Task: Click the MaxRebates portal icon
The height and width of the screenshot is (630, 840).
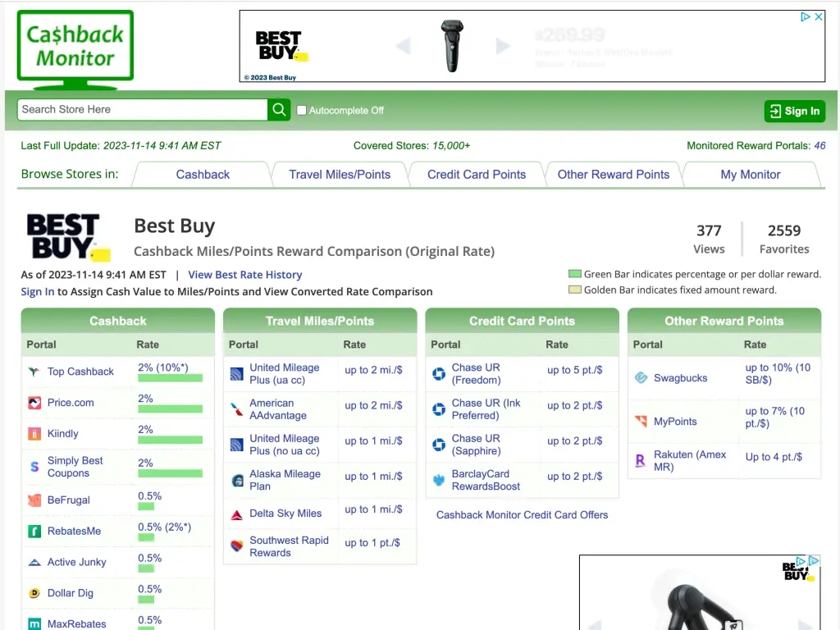Action: point(34,624)
